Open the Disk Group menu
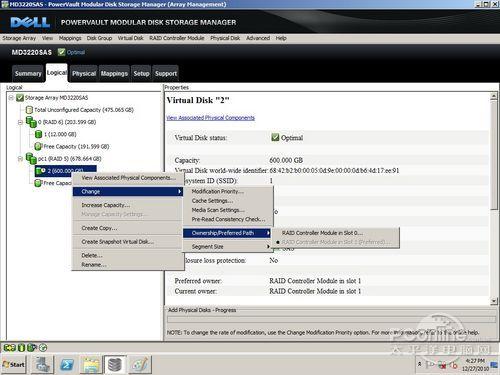The image size is (500, 375). click(x=99, y=38)
